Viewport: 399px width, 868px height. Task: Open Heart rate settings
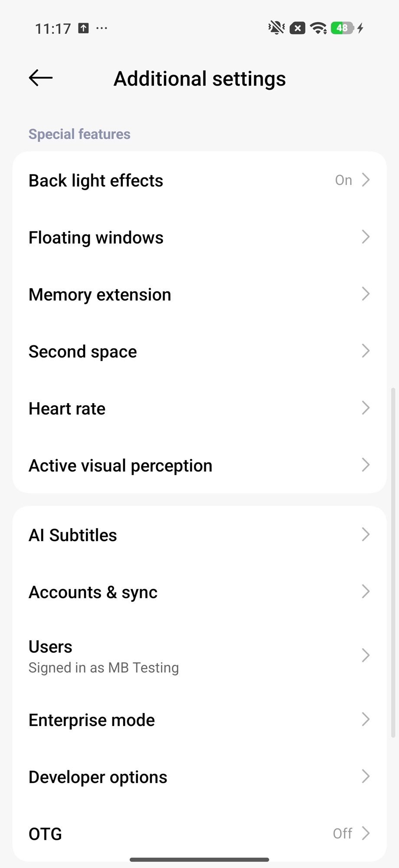click(x=199, y=408)
